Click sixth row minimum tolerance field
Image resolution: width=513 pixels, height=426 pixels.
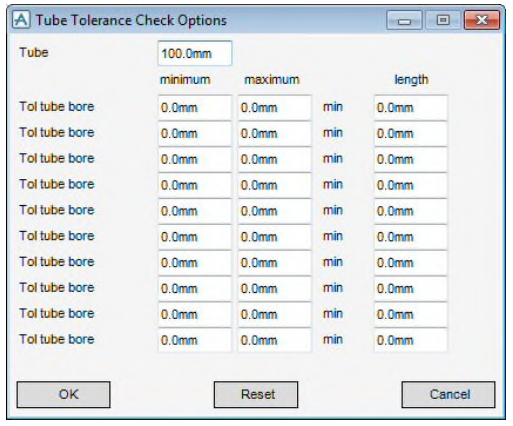click(195, 237)
